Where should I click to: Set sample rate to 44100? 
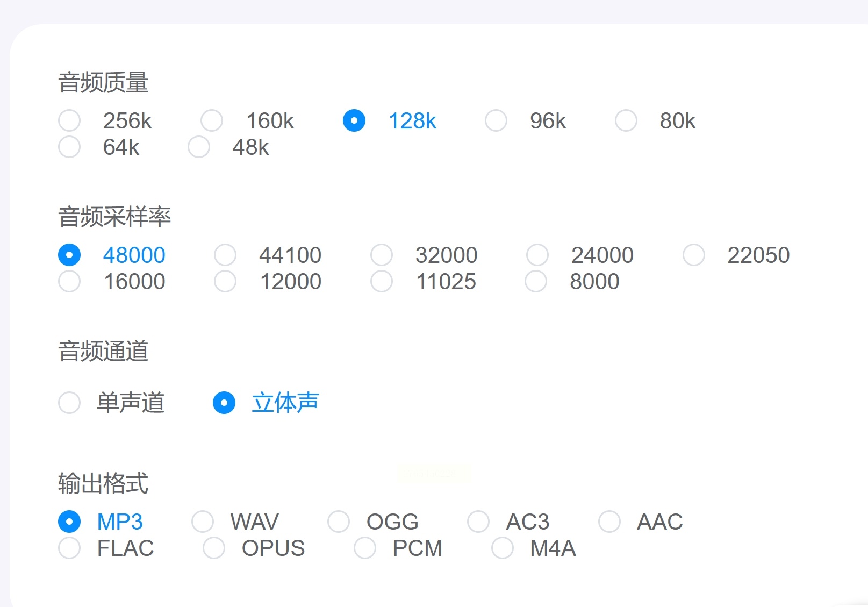coord(225,255)
